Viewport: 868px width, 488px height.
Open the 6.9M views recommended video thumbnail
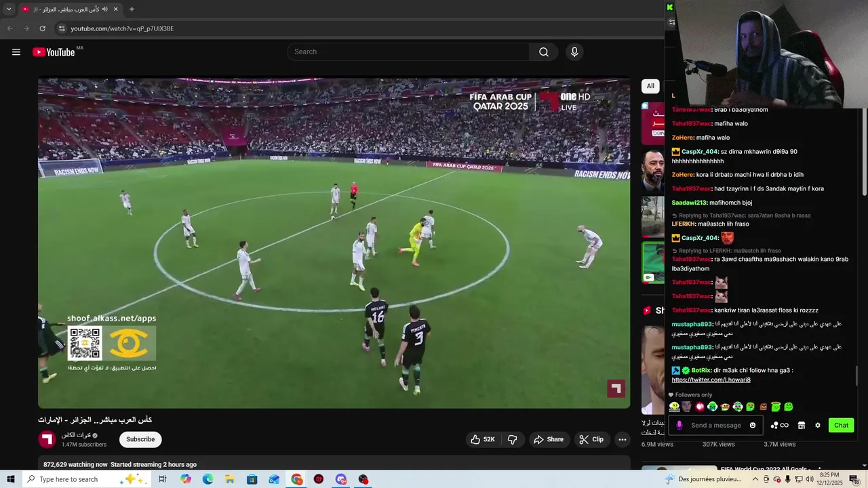[653, 370]
